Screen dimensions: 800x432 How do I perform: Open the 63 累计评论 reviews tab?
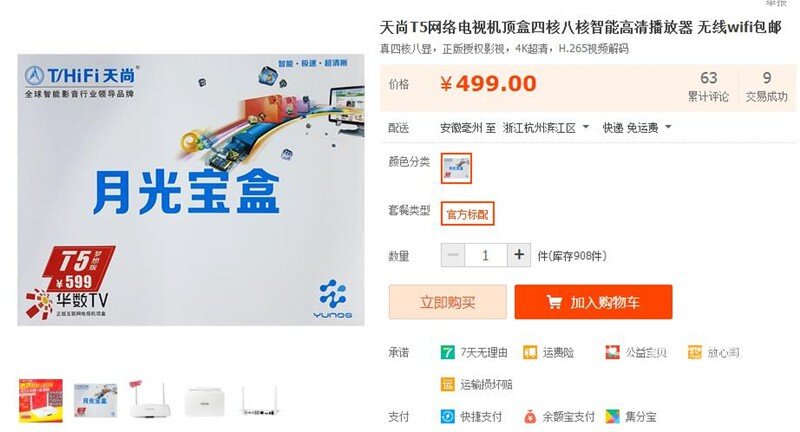(708, 87)
